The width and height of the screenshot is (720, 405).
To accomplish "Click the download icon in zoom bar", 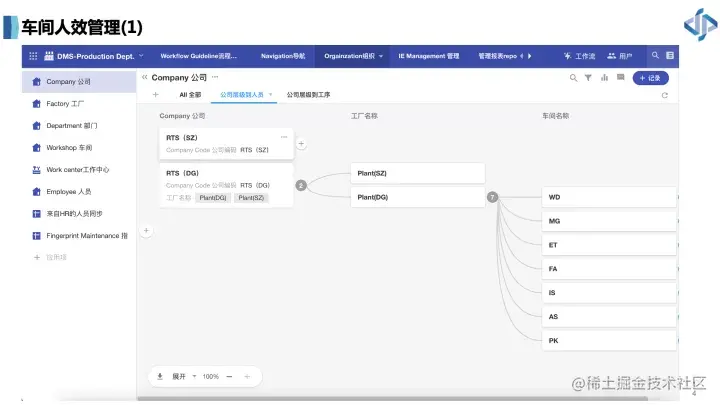I will 160,377.
